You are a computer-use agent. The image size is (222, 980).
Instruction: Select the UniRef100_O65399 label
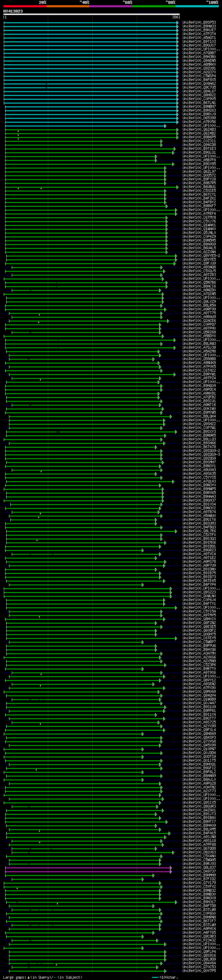coord(199,118)
